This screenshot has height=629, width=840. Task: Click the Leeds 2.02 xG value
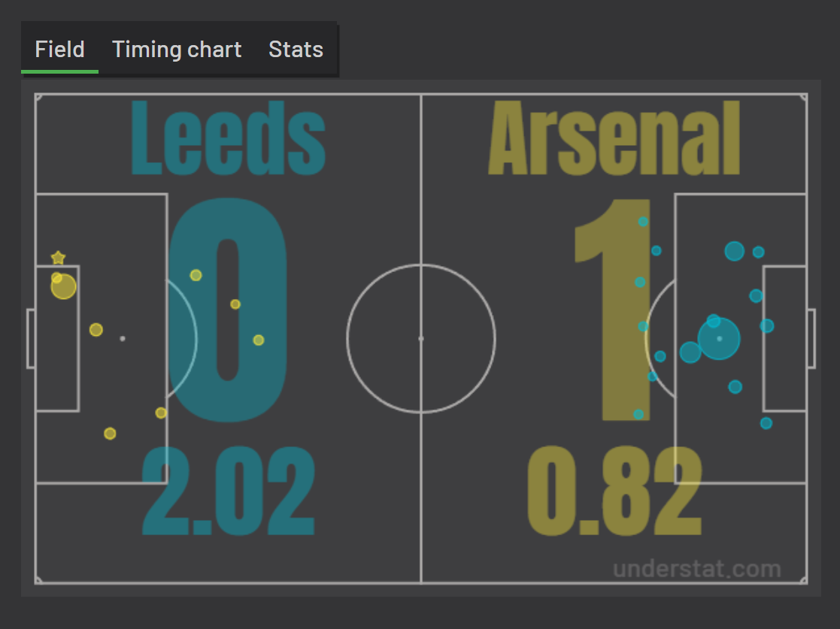229,491
